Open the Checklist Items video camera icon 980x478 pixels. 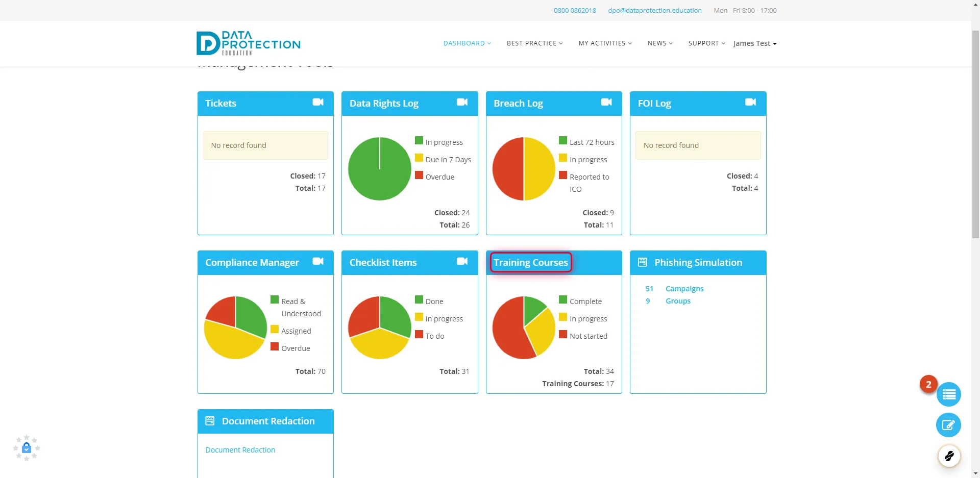point(462,261)
